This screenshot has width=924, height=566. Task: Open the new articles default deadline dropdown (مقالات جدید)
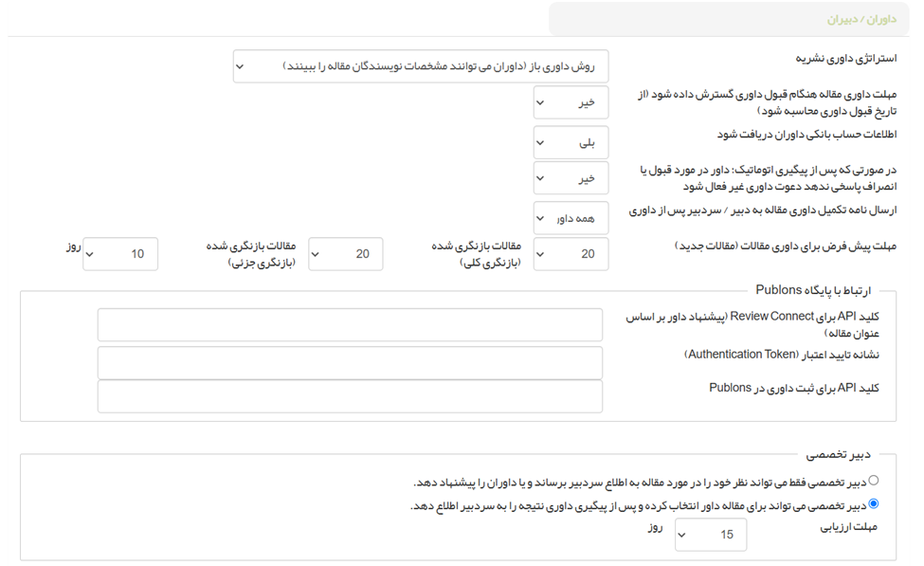(x=571, y=254)
